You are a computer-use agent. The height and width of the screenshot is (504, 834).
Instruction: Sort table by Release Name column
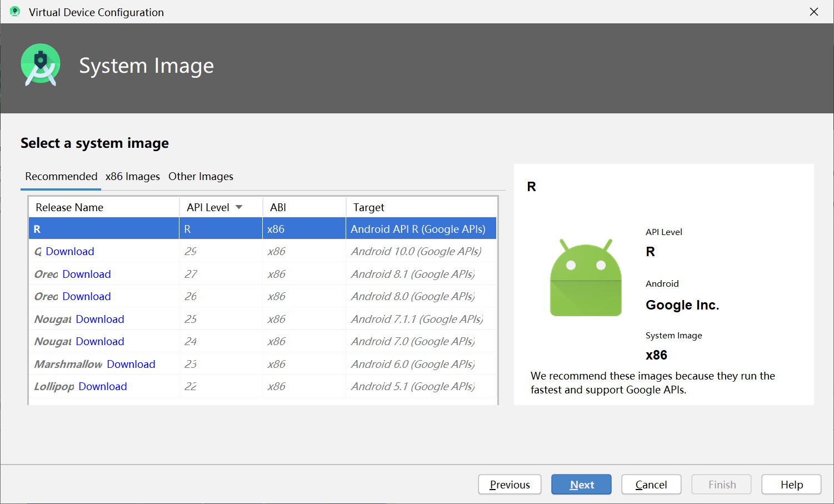[x=69, y=207]
